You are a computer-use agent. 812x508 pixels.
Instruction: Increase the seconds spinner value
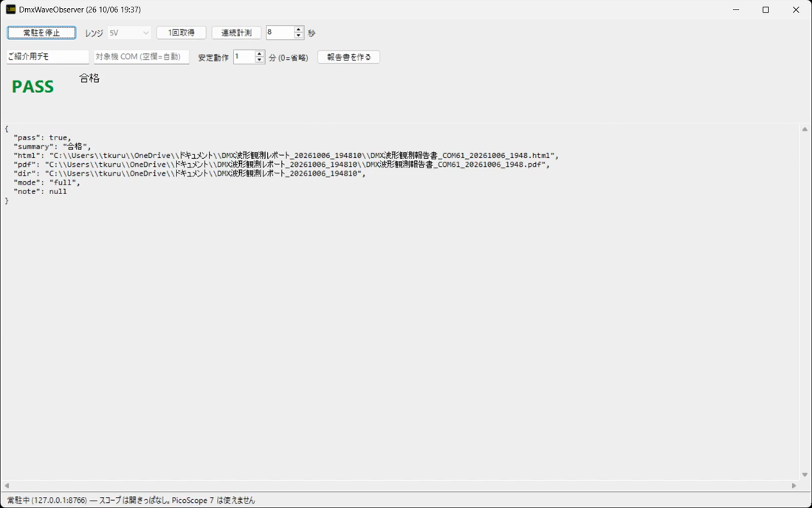(299, 30)
